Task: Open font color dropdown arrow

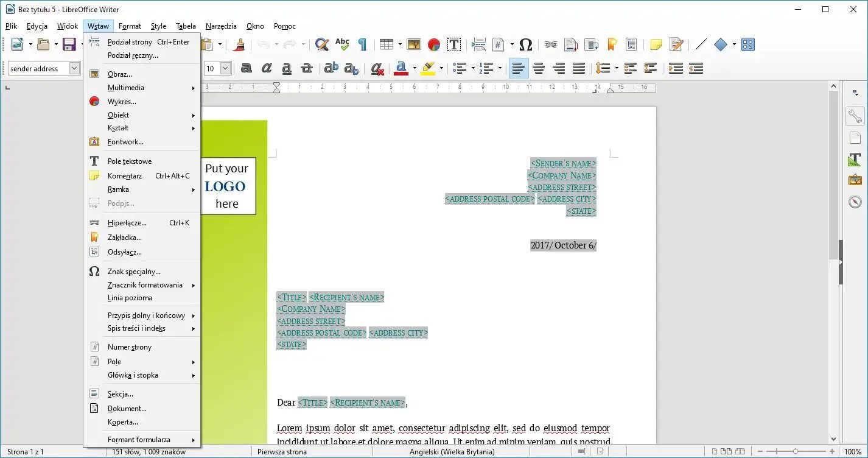Action: pos(415,68)
